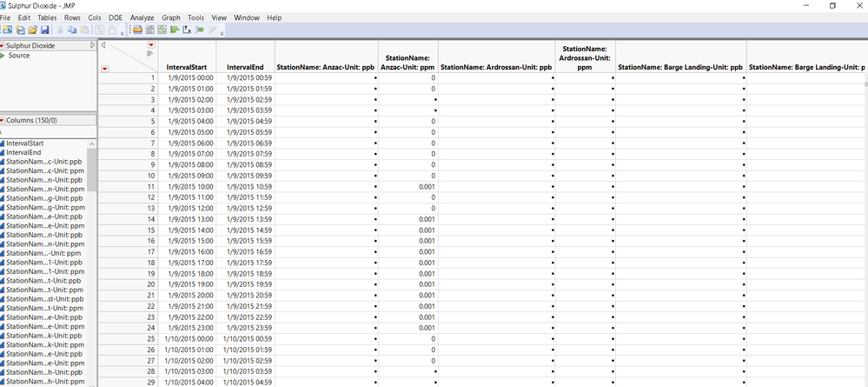Click the orange-striped table toolbar icon
This screenshot has height=387, width=868.
(x=138, y=30)
